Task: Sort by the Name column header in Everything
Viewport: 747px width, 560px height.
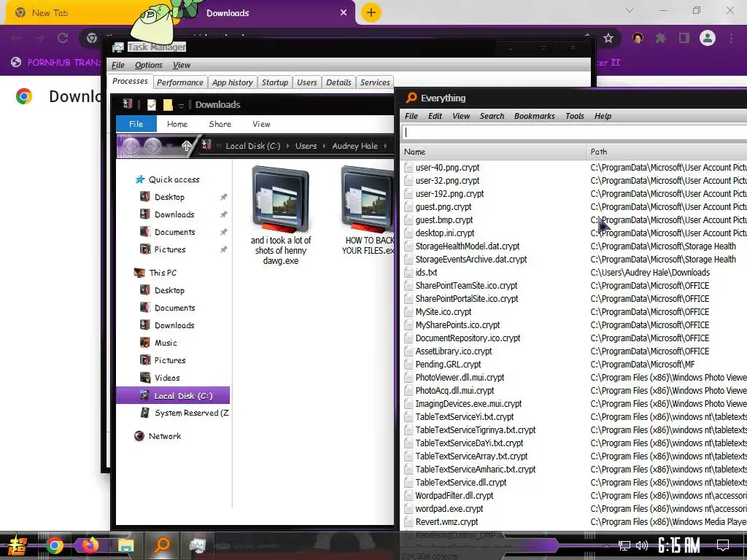Action: click(493, 152)
